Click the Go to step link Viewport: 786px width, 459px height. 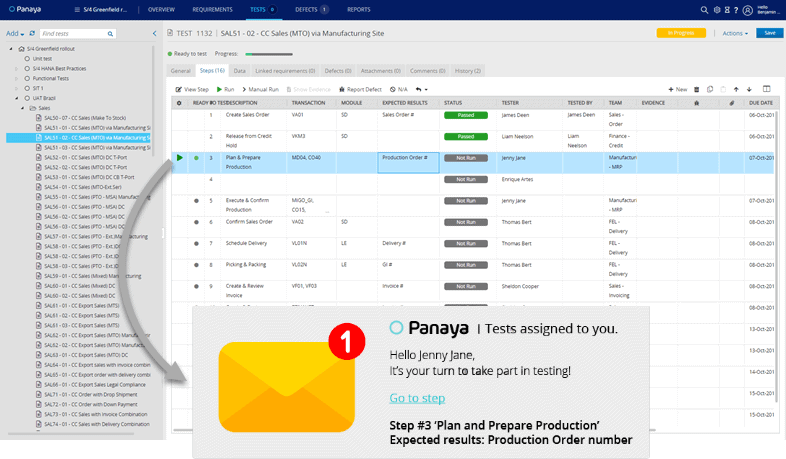(x=417, y=398)
